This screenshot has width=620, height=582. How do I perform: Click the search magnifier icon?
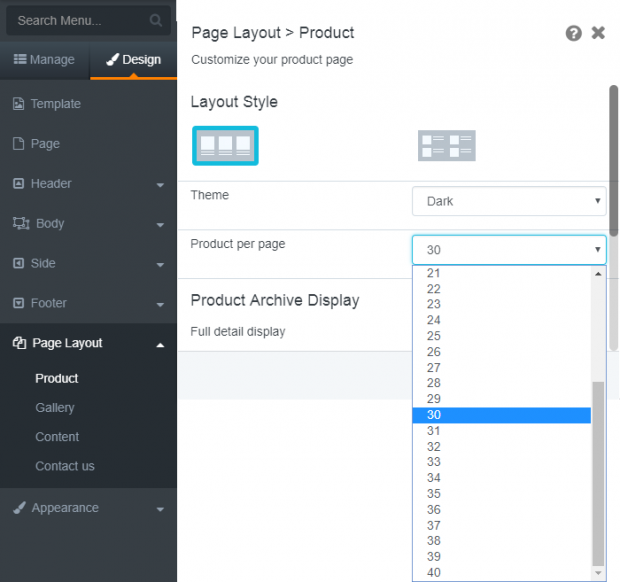156,20
